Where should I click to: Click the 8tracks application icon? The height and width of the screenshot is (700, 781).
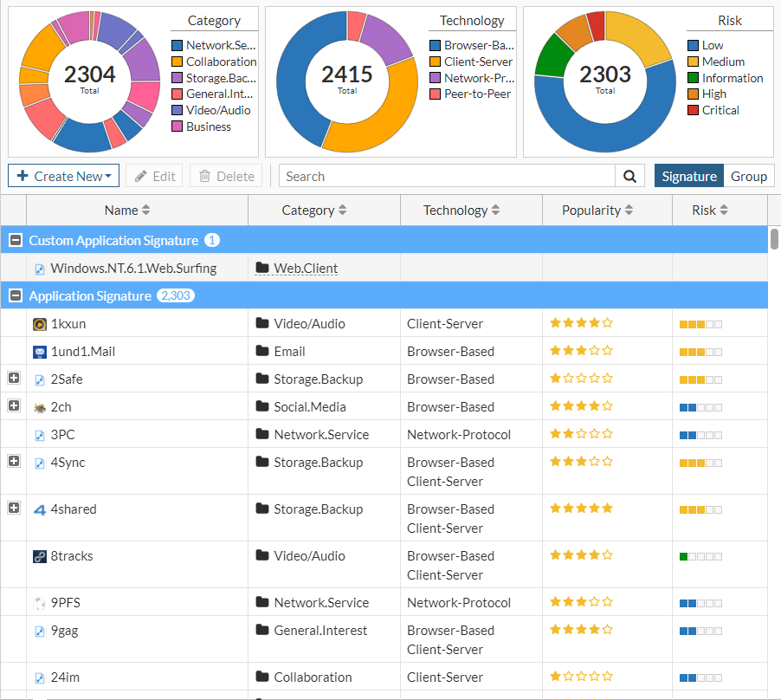click(39, 555)
